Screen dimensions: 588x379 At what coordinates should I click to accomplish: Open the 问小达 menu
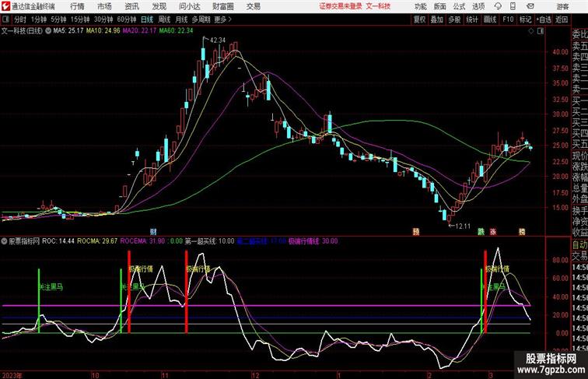coord(189,6)
